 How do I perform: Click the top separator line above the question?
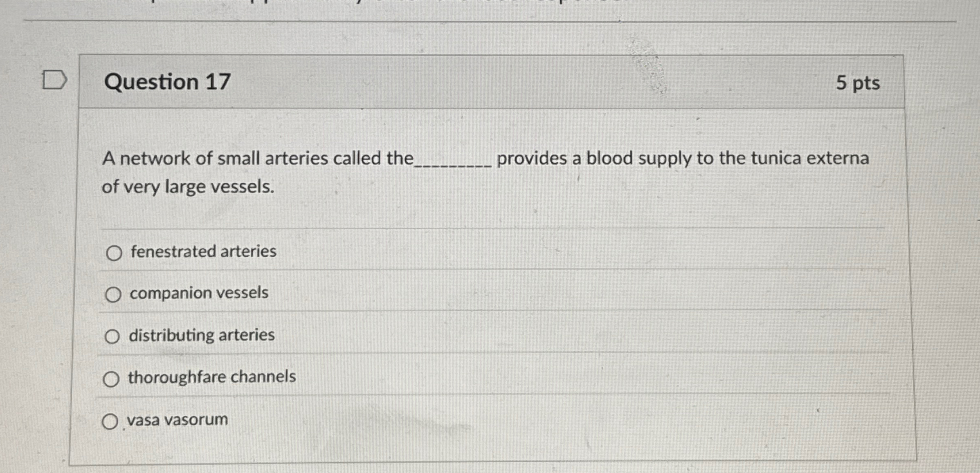coord(491,19)
